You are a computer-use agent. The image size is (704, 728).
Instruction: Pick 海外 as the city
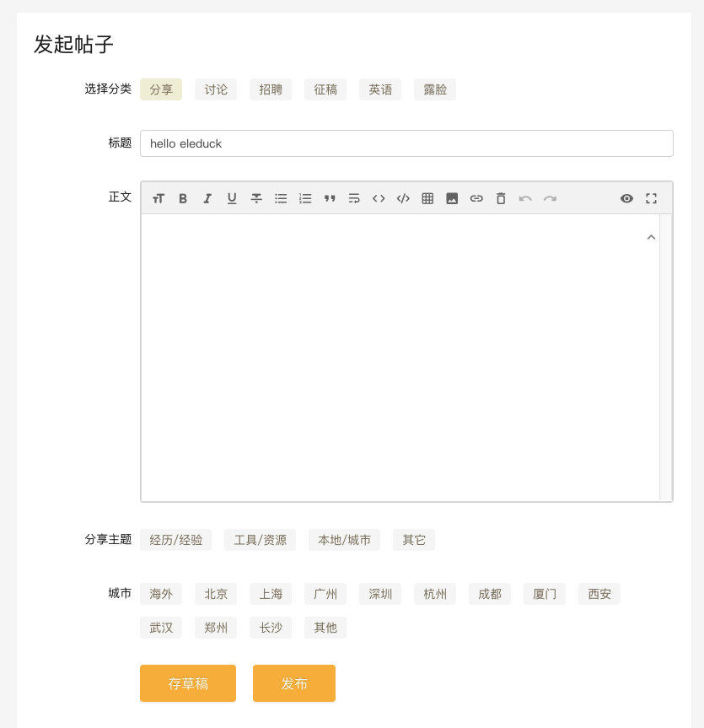161,594
